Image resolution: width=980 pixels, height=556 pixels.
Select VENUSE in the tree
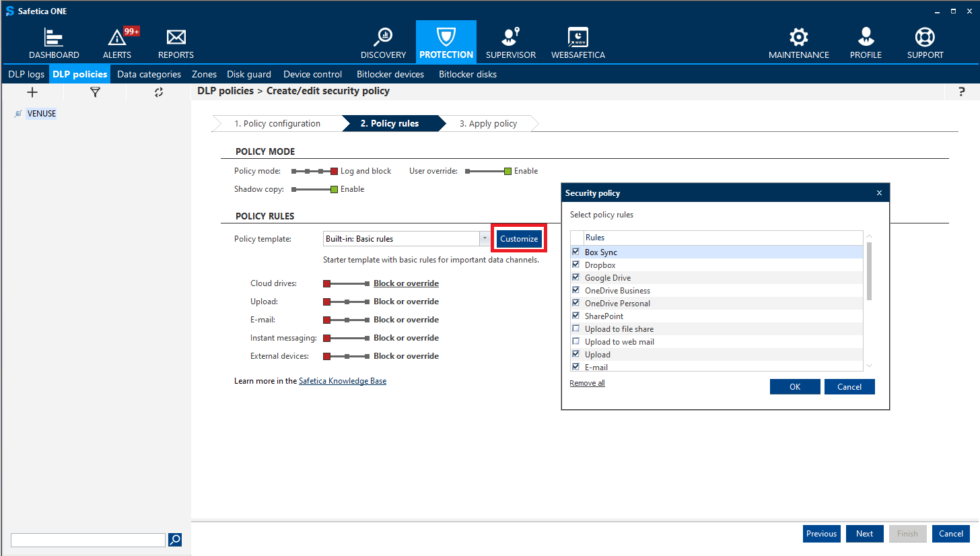click(41, 114)
